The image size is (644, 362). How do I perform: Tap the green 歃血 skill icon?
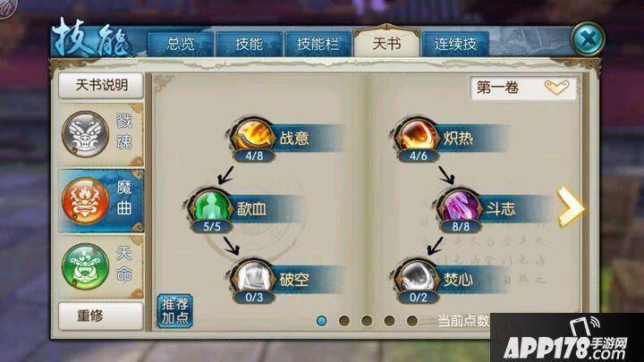tap(211, 206)
